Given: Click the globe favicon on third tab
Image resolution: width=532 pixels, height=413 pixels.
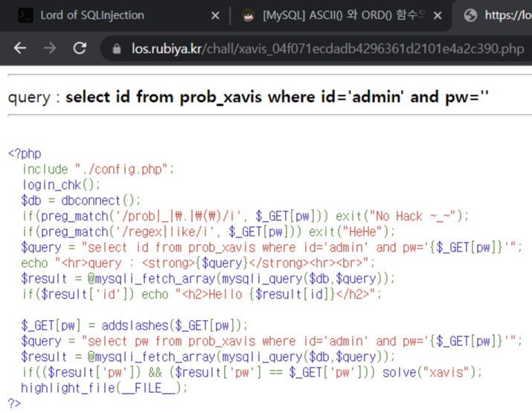Looking at the screenshot, I should click(470, 16).
